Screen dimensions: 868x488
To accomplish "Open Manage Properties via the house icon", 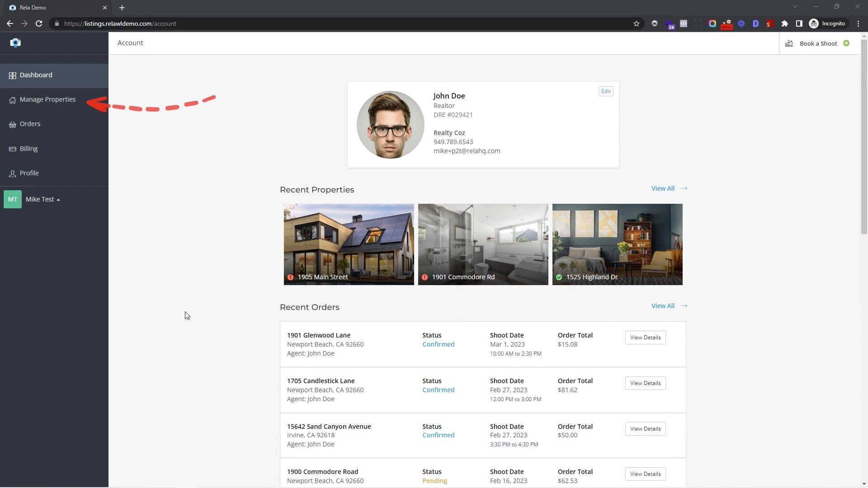I will click(12, 99).
